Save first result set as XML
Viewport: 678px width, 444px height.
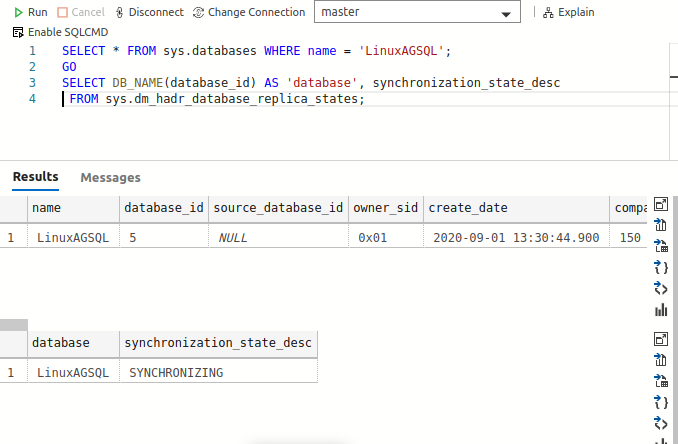tap(660, 288)
